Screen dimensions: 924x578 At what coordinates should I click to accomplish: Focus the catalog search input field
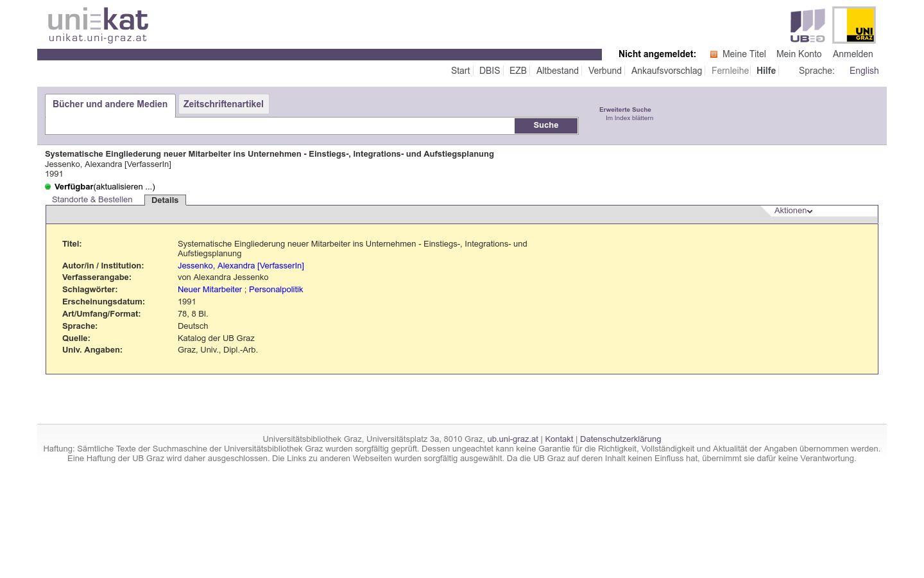280,126
